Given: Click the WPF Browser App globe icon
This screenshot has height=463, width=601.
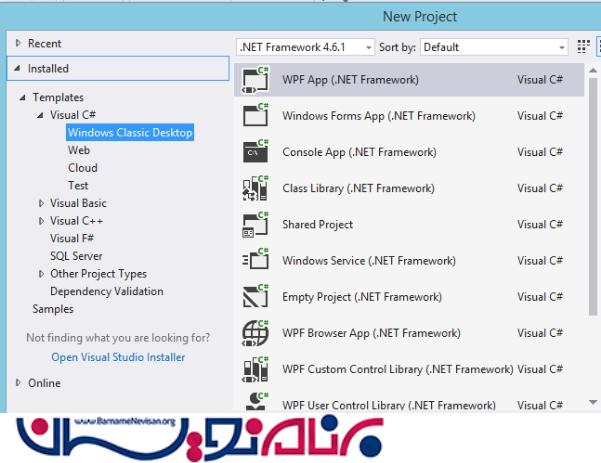Looking at the screenshot, I should (x=256, y=332).
